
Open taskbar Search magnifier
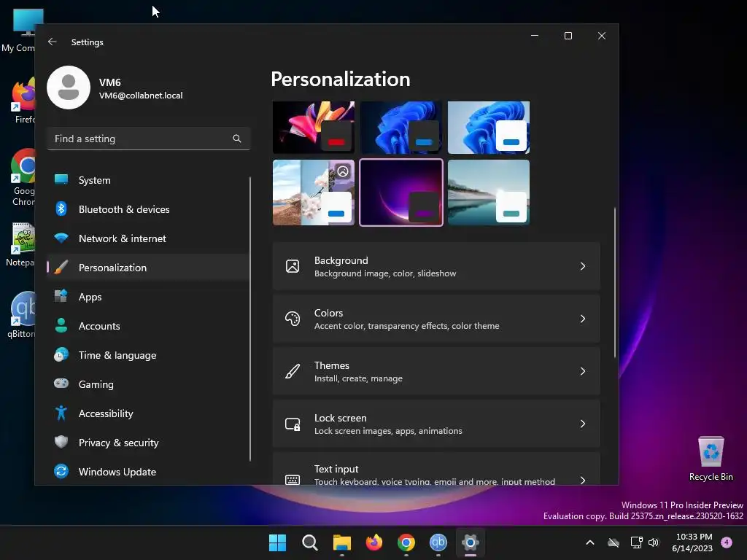coord(310,542)
